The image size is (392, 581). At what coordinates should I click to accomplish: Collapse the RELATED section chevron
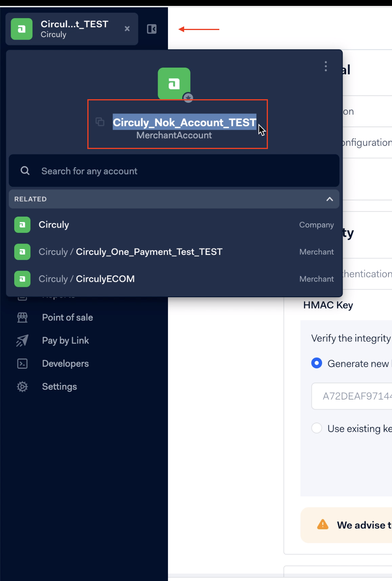click(330, 199)
